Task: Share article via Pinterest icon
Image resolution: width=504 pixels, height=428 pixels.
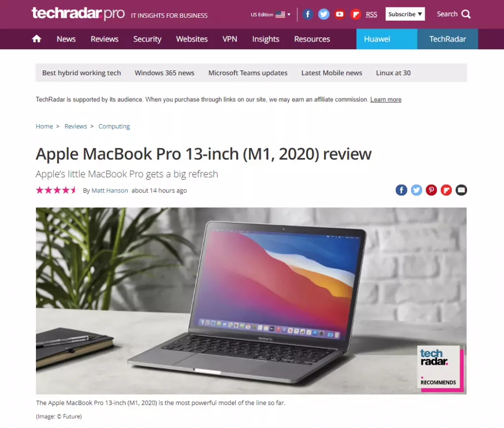Action: pos(431,190)
